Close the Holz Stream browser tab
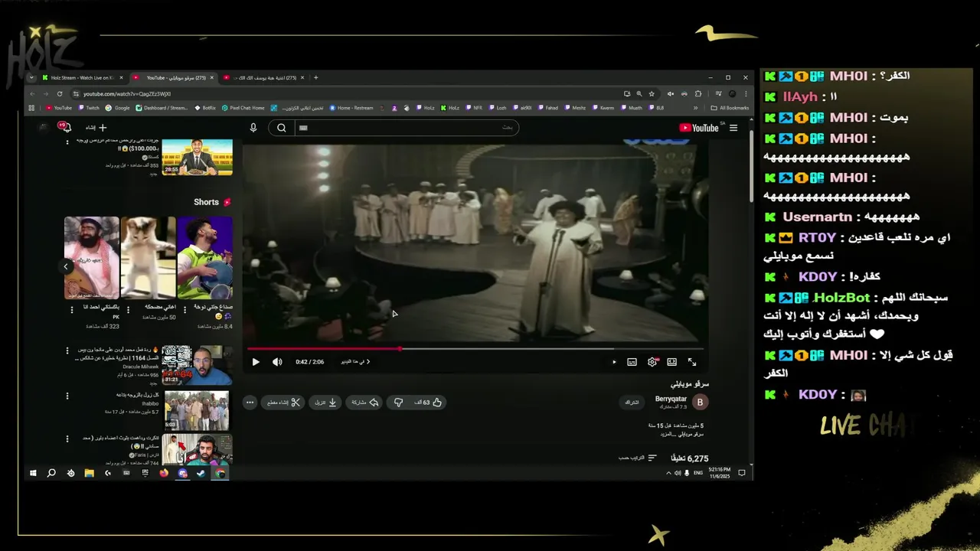The image size is (980, 551). 121,77
